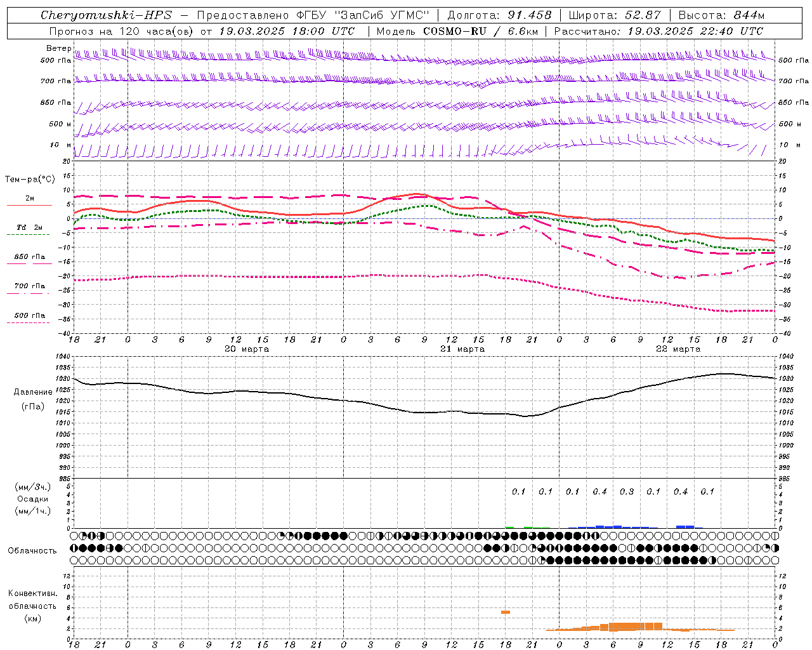This screenshot has height=650, width=812.
Task: Click the 0.3 precipitation amount value
Action: (627, 491)
